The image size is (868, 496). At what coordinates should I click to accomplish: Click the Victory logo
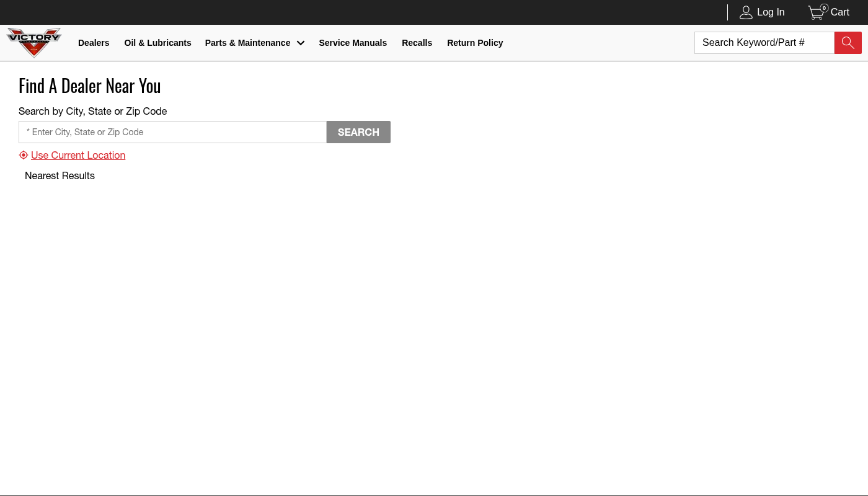pyautogui.click(x=34, y=42)
